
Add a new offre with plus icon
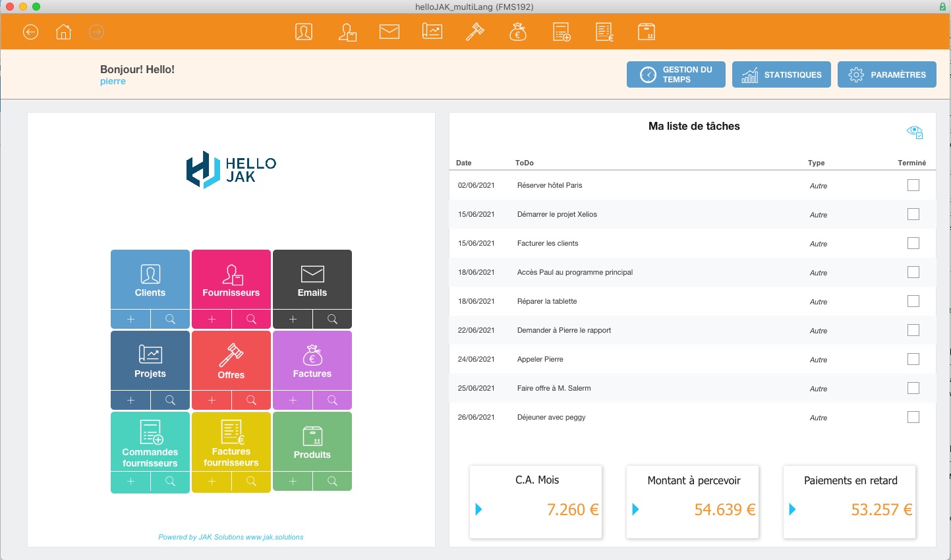(x=212, y=400)
